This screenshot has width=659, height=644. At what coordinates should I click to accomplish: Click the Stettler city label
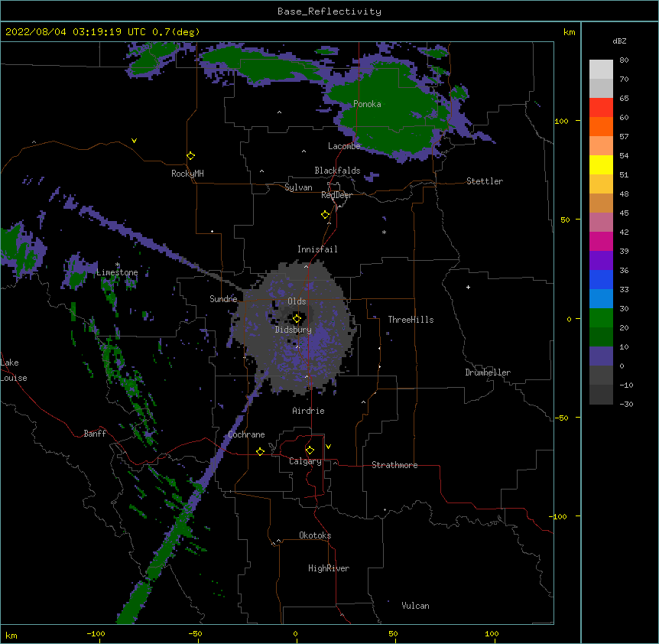point(485,181)
